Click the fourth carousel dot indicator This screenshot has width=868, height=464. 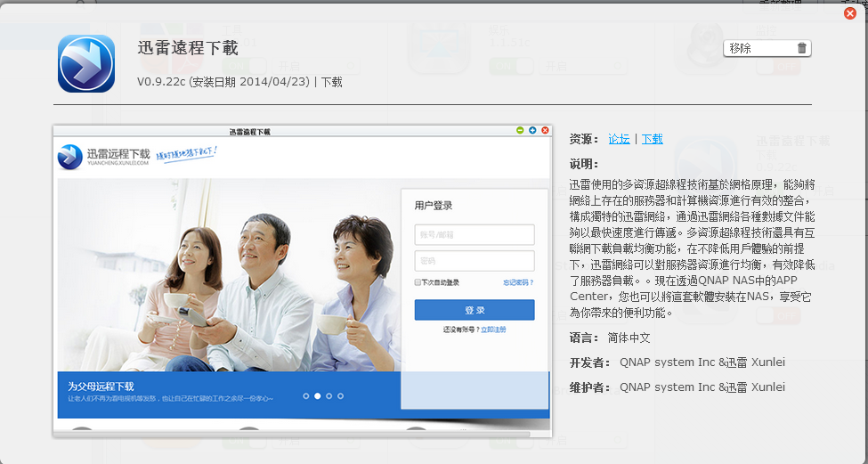click(x=340, y=396)
